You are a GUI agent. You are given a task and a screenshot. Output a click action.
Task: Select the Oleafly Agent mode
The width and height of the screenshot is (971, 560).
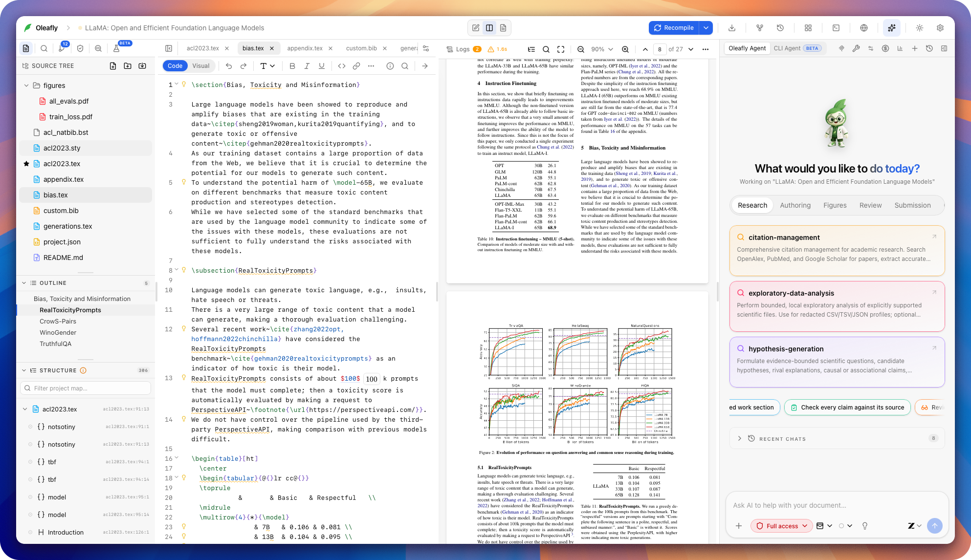(x=747, y=48)
